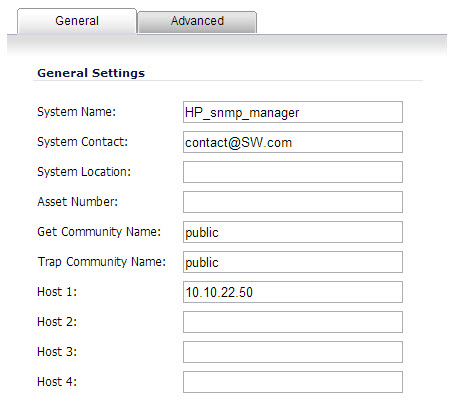Focus the Trap Community Name field
453x402 pixels.
293,262
